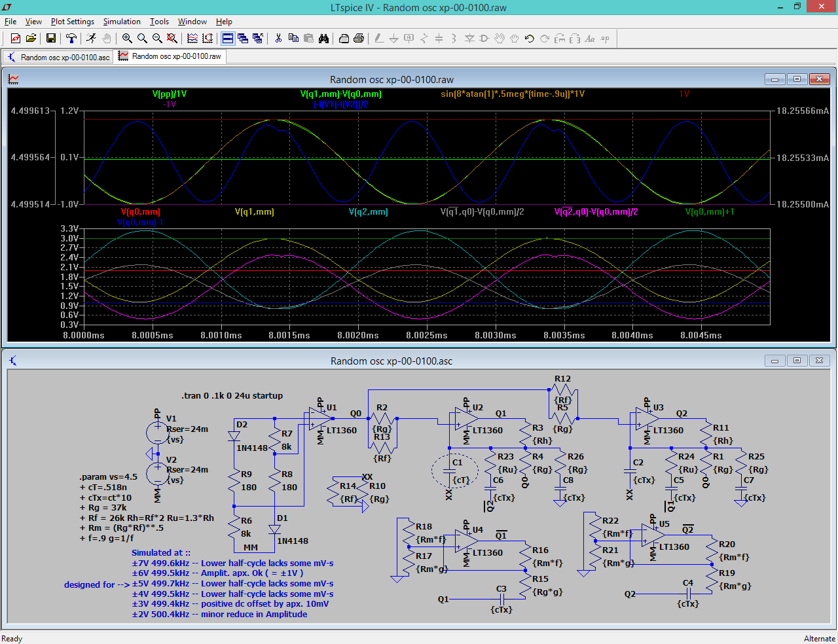Screen dimensions: 838x644
Task: Click the Zoom Full Extents icon
Action: point(172,39)
